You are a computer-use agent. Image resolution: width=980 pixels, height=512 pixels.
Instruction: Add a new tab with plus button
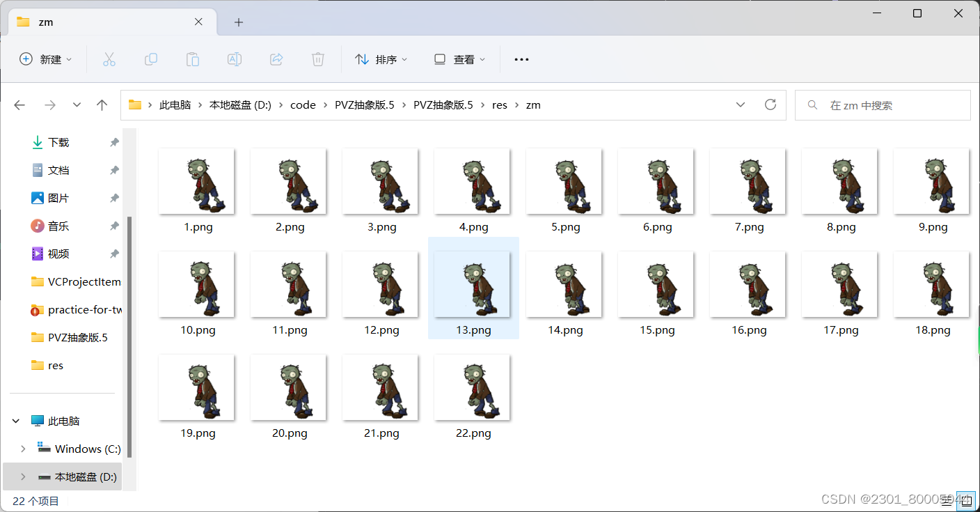[239, 22]
